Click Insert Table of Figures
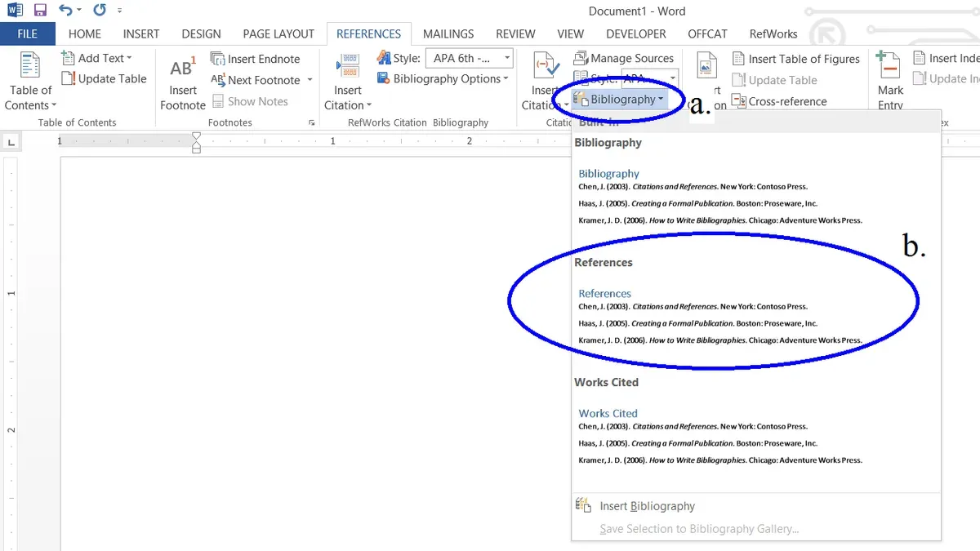 [796, 59]
